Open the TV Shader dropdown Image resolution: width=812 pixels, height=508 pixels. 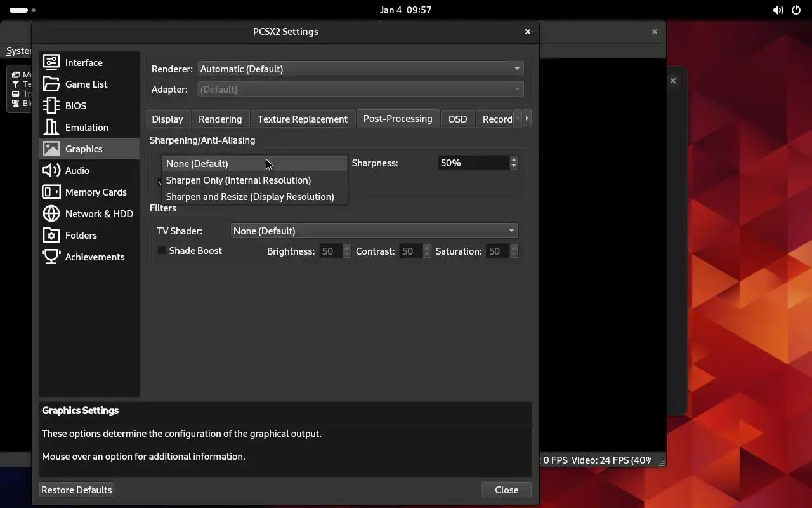tap(374, 231)
